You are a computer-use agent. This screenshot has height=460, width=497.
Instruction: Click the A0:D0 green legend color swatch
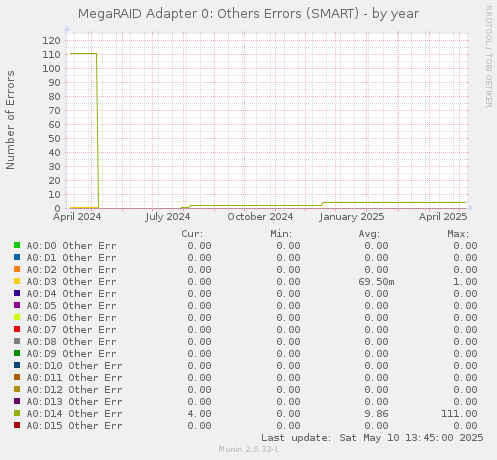click(17, 245)
